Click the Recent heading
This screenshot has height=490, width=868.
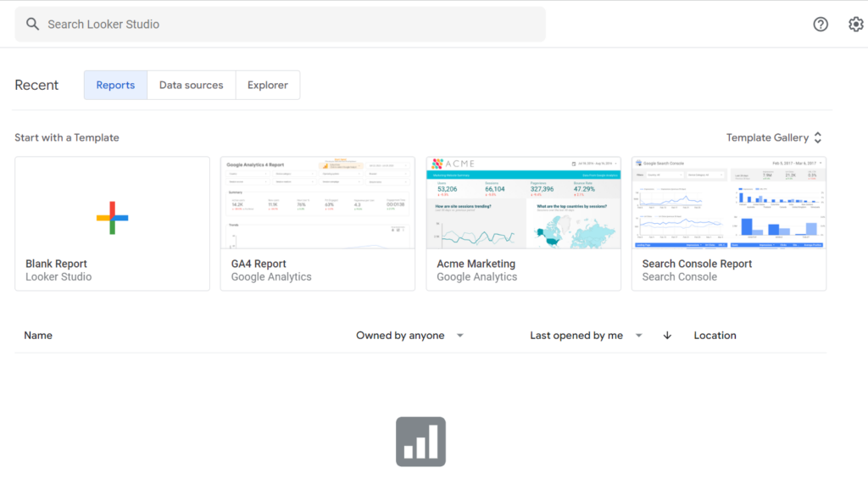pos(36,86)
